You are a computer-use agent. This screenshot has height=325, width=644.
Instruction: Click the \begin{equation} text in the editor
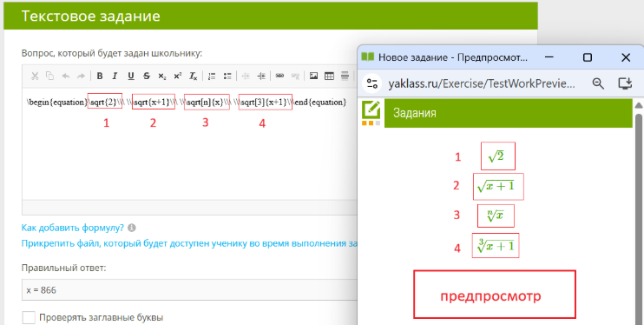click(57, 102)
